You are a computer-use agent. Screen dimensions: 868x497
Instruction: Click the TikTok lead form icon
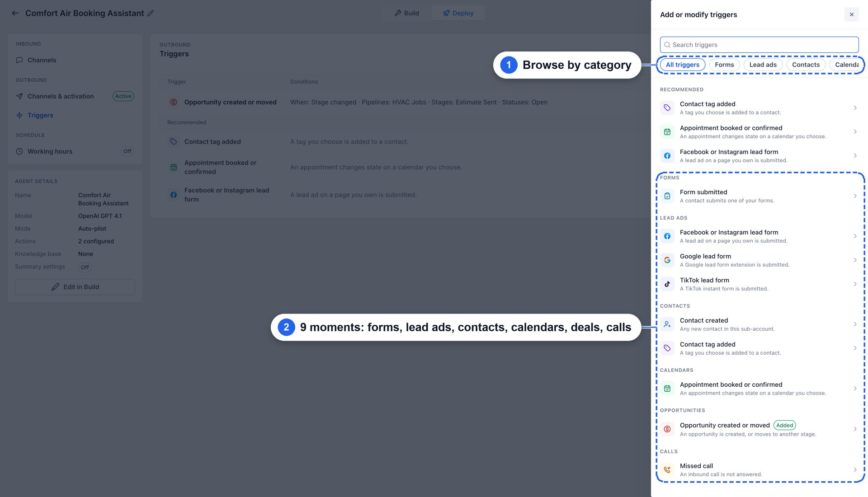click(x=667, y=284)
